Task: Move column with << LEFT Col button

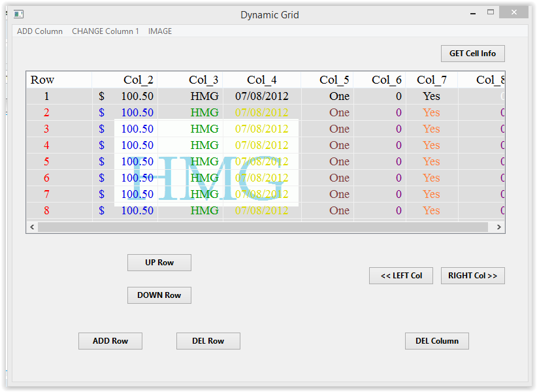Action: pos(401,276)
